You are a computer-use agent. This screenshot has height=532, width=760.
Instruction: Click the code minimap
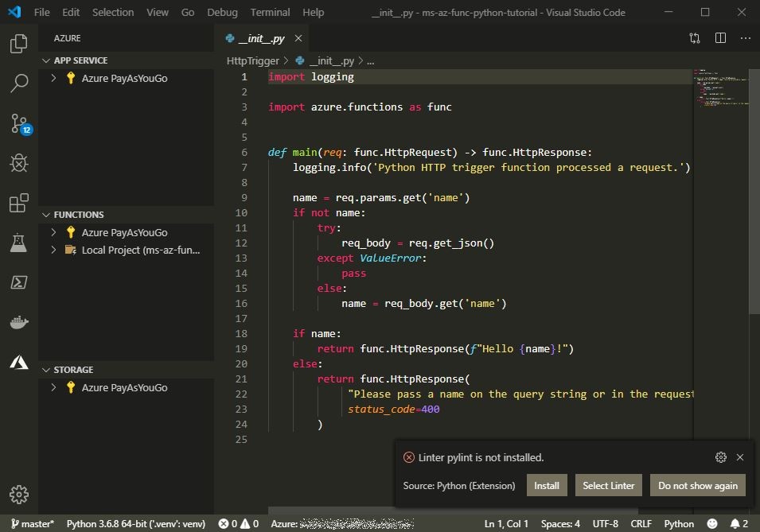[x=721, y=88]
